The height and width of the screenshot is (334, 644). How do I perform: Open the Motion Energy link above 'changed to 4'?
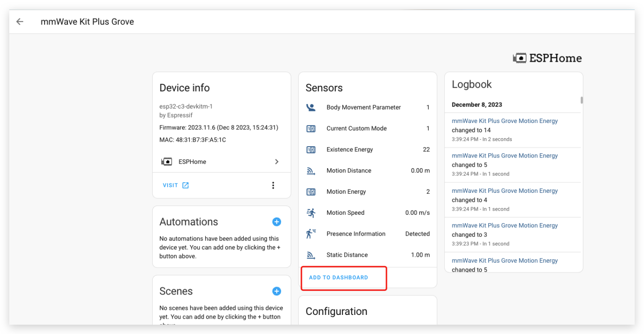point(505,191)
